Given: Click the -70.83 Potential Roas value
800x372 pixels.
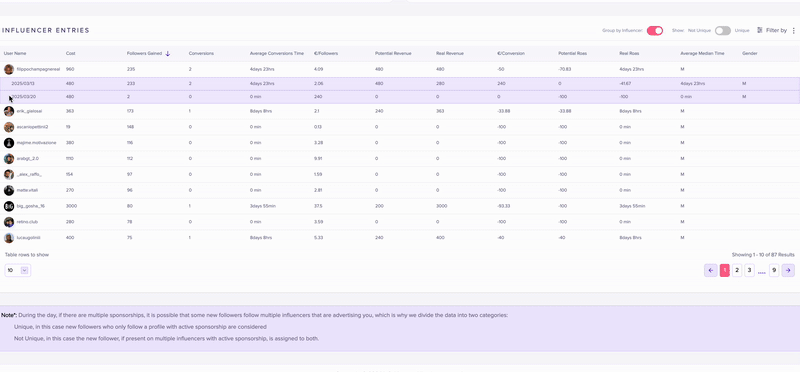Looking at the screenshot, I should 564,69.
